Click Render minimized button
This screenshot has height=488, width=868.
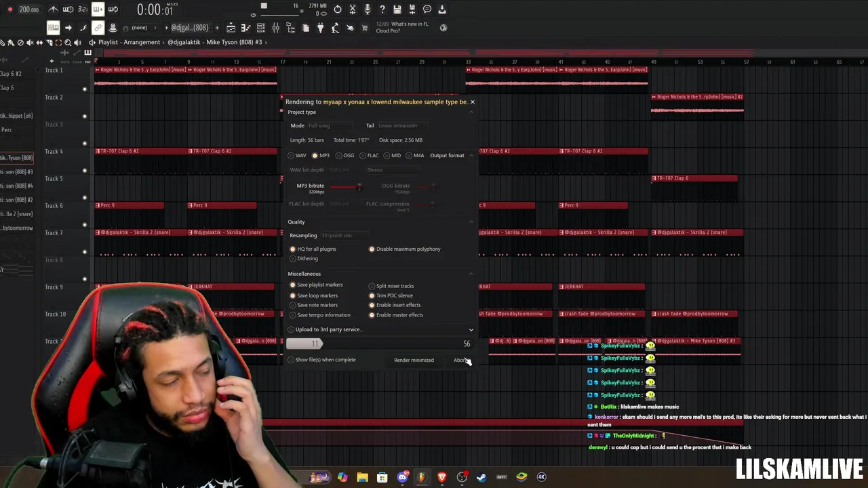pyautogui.click(x=414, y=360)
